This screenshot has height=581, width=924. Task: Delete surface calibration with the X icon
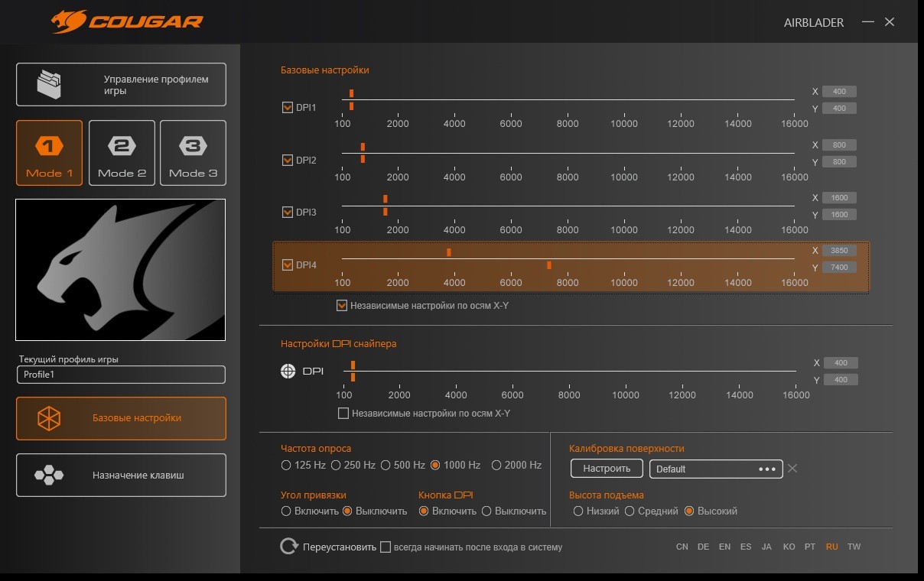coord(792,469)
